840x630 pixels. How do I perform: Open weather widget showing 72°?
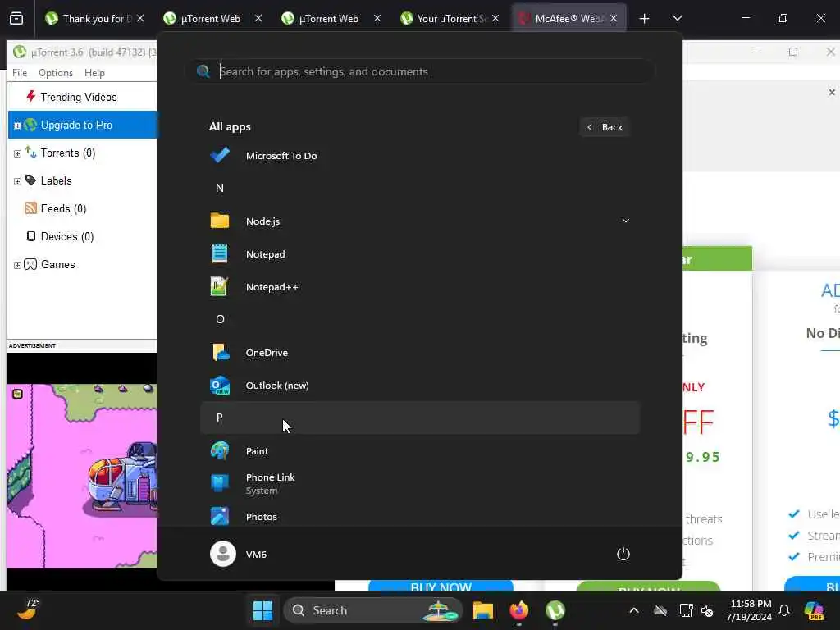tap(28, 609)
